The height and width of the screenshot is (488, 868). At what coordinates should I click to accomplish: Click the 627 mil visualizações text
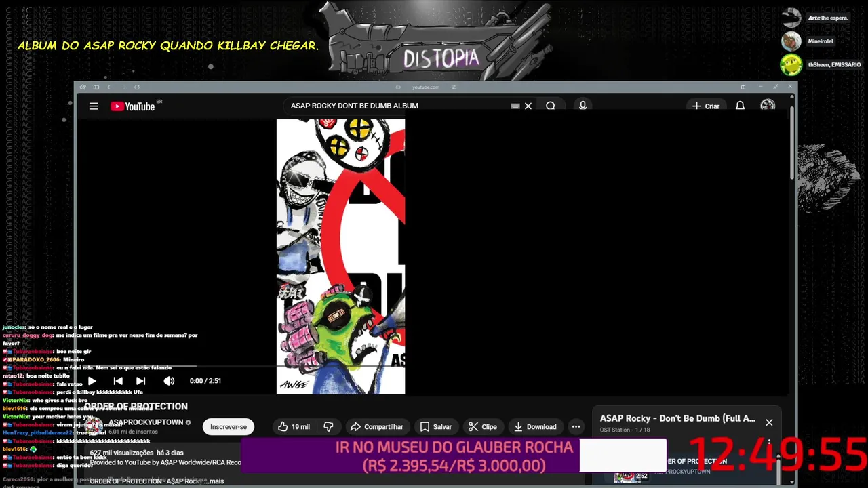click(x=121, y=453)
